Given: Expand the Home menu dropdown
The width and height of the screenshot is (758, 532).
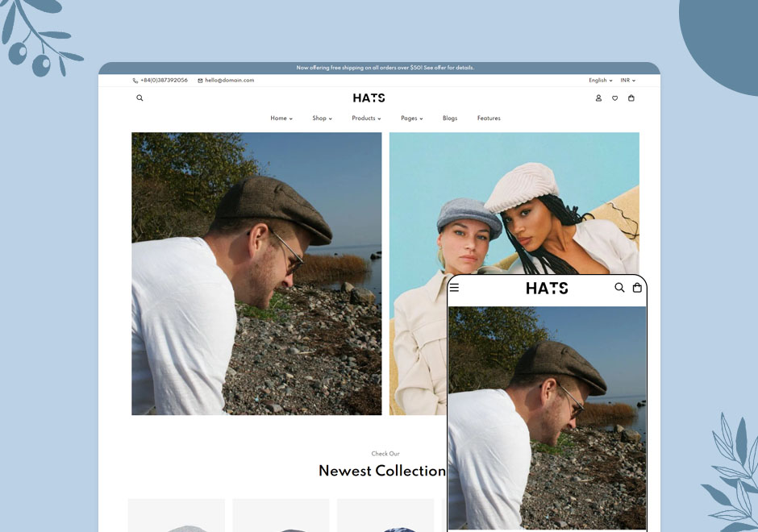Looking at the screenshot, I should pos(281,118).
